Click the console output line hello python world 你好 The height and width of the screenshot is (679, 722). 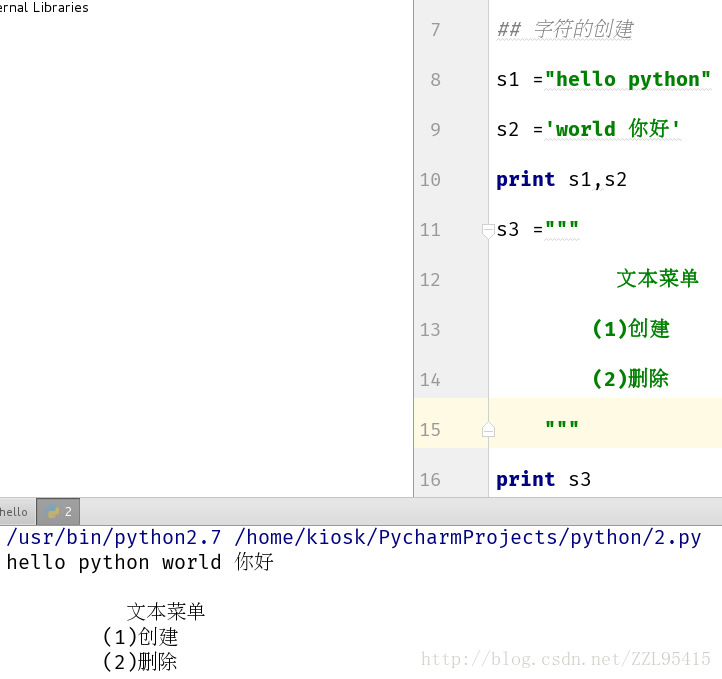click(x=140, y=563)
